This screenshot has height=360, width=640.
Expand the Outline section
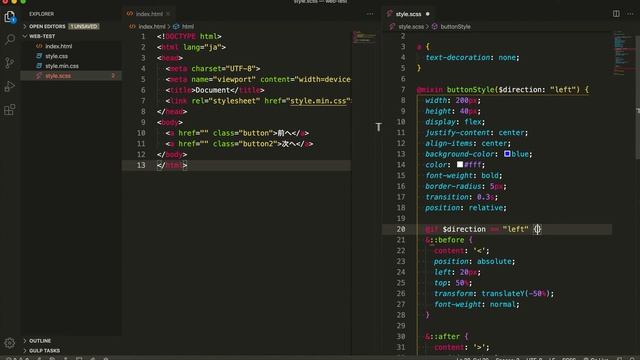[40, 341]
